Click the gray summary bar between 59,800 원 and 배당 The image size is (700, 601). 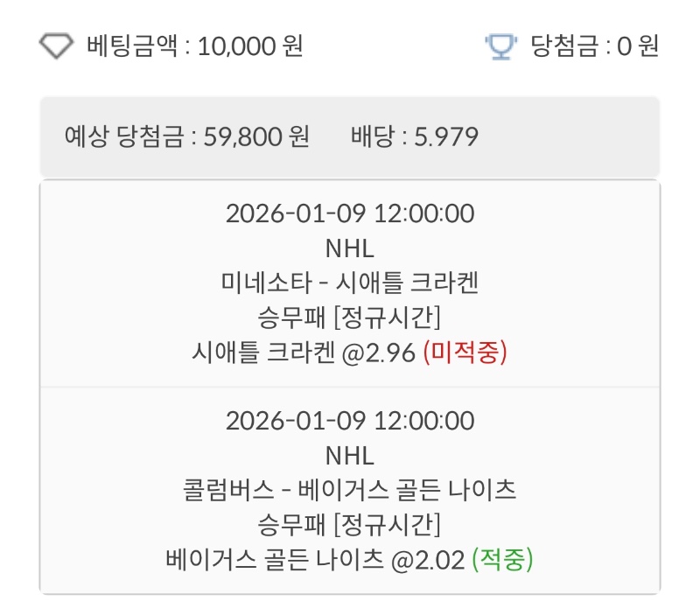[x=330, y=137]
